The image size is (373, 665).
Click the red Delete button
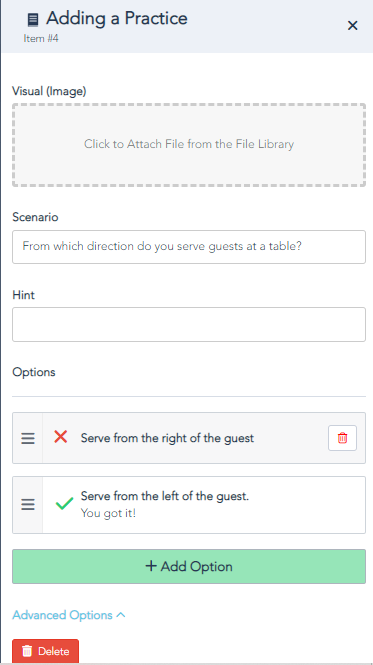[45, 651]
